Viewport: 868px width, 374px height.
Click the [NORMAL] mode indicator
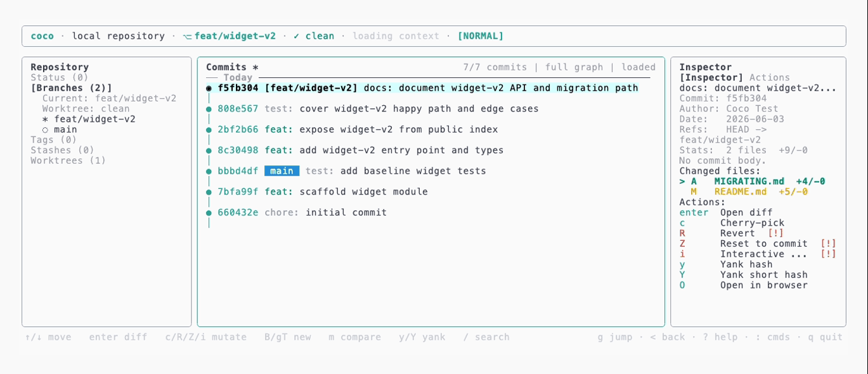(481, 36)
